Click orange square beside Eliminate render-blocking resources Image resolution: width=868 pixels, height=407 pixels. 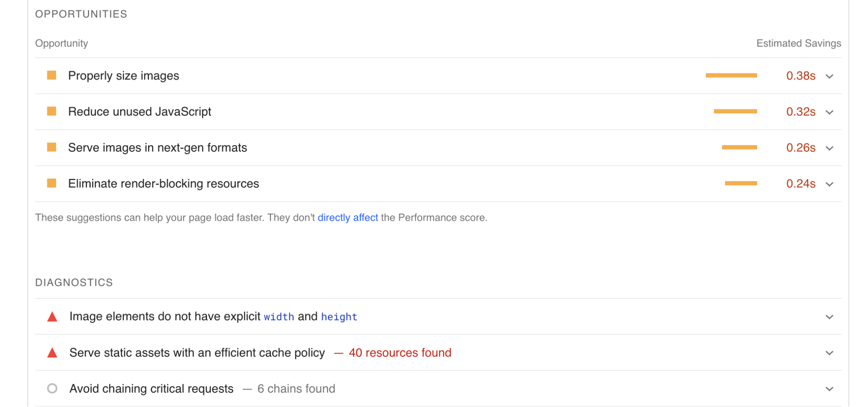pyautogui.click(x=52, y=183)
